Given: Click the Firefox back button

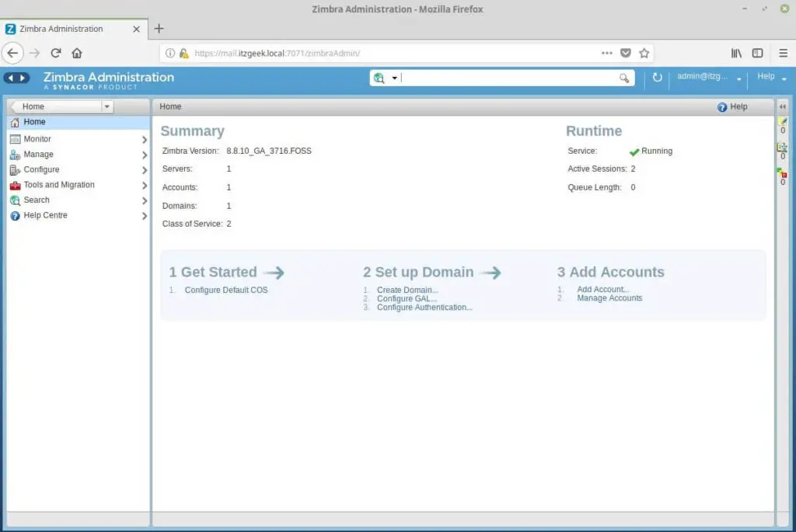Looking at the screenshot, I should [12, 54].
